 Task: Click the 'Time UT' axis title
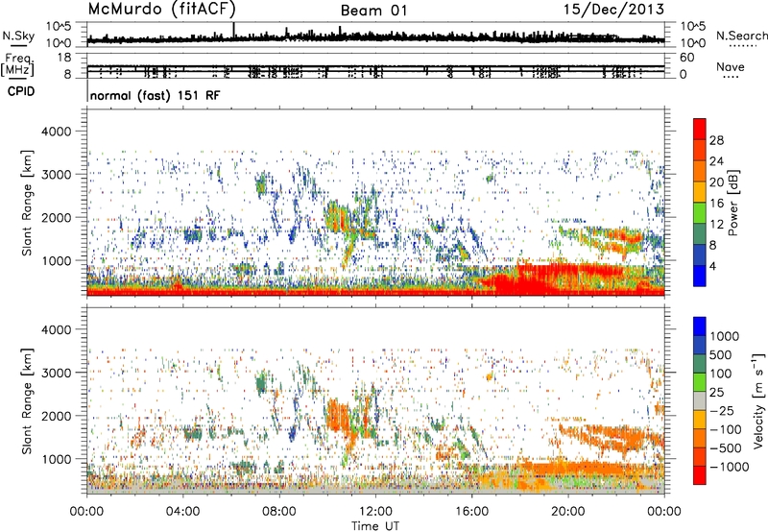point(375,526)
